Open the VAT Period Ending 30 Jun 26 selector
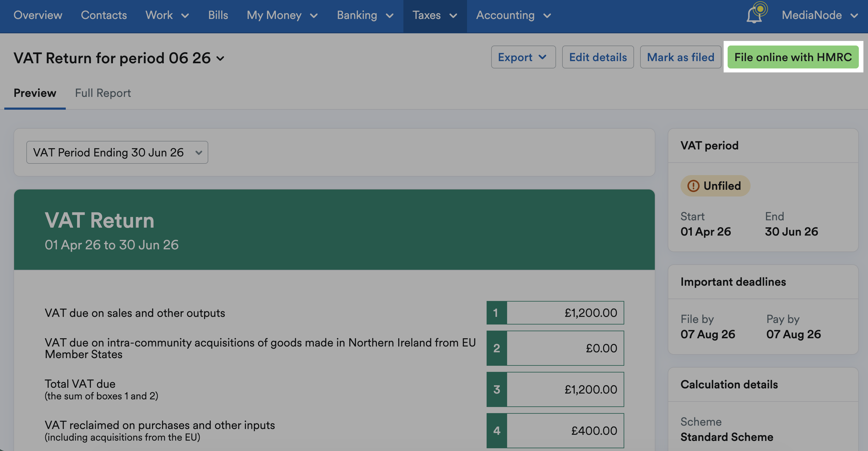868x451 pixels. coord(117,152)
